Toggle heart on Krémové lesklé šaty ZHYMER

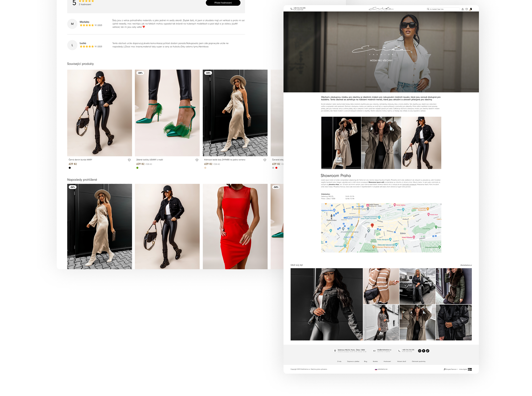(265, 160)
